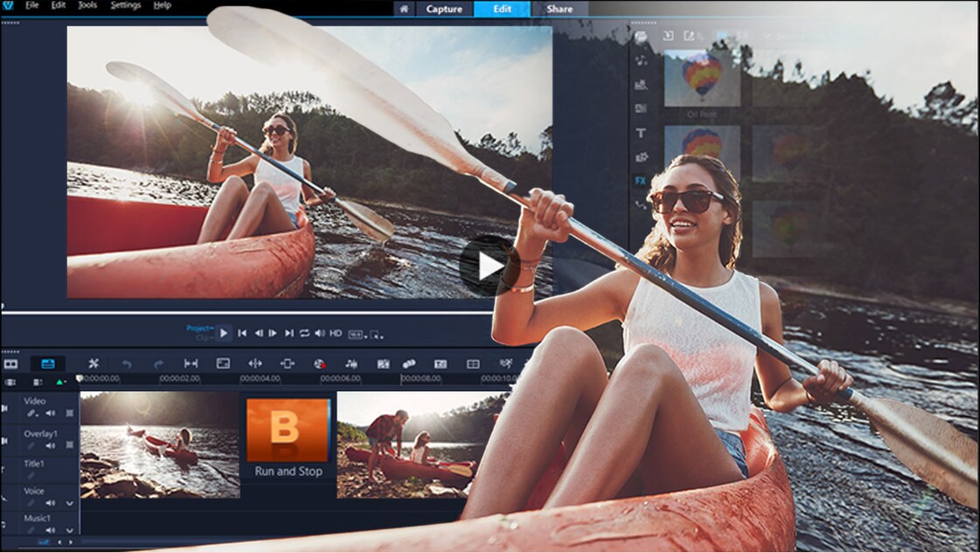Viewport: 980px width, 553px height.
Task: Play the project in preview controls
Action: point(223,334)
